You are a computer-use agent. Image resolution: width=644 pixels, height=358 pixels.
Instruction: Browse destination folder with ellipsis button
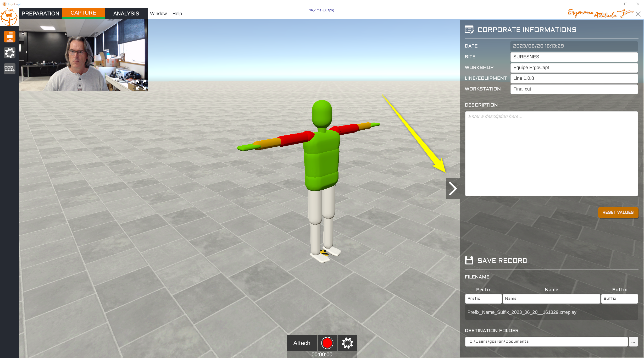633,342
